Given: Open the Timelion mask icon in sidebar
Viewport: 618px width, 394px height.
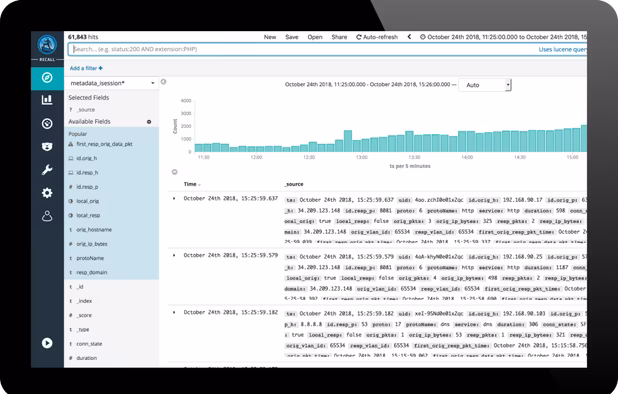Looking at the screenshot, I should [x=47, y=147].
